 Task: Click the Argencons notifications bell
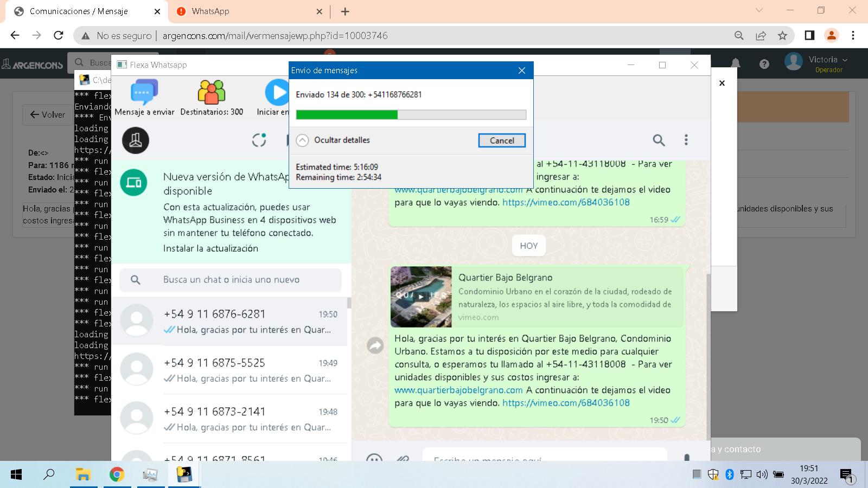736,63
